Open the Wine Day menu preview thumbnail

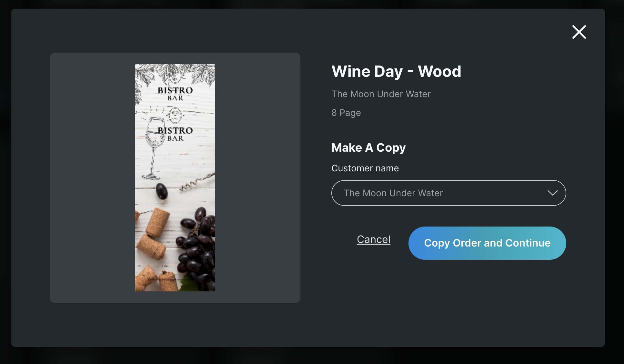pyautogui.click(x=175, y=177)
